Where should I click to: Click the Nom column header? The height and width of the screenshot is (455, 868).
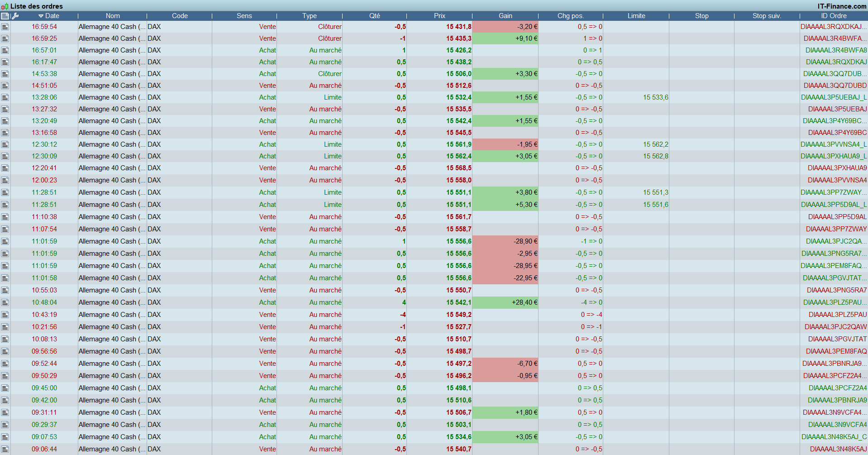[113, 16]
